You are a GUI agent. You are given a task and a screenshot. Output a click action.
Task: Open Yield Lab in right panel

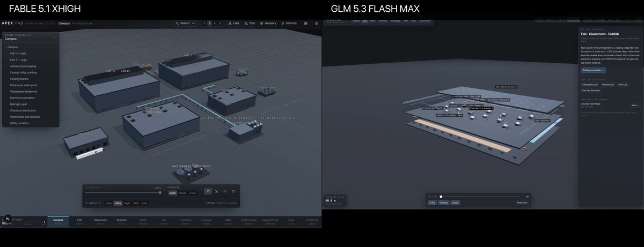(623, 85)
